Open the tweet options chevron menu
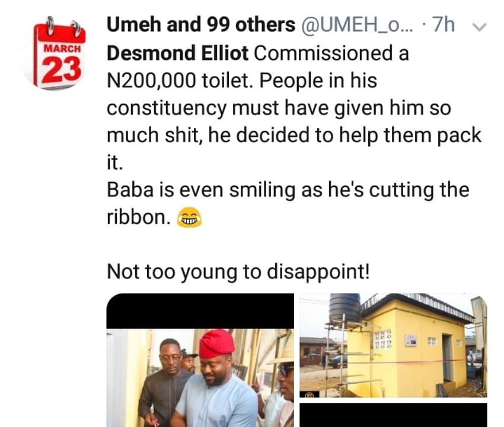 point(480,27)
